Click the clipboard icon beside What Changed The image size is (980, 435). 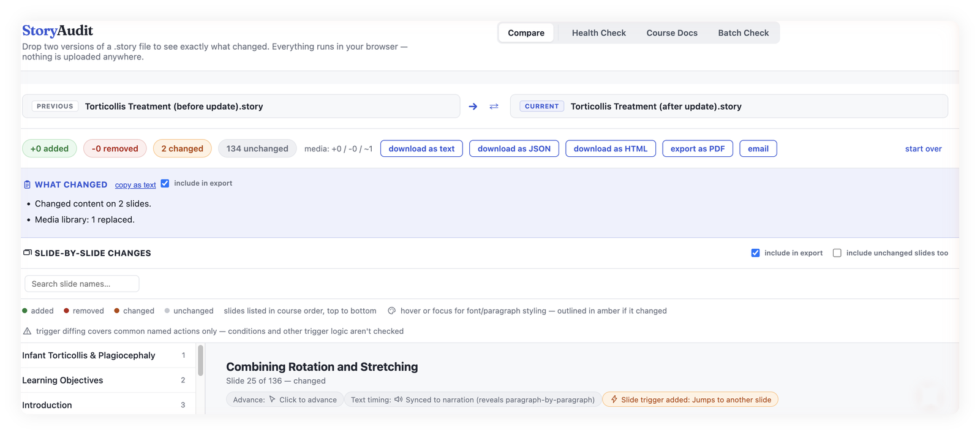click(x=27, y=184)
